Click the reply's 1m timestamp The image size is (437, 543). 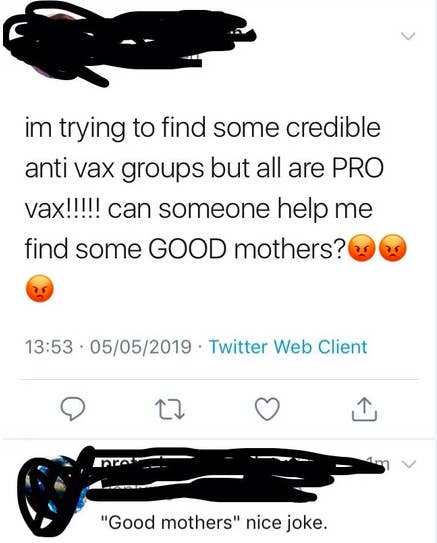[x=379, y=463]
